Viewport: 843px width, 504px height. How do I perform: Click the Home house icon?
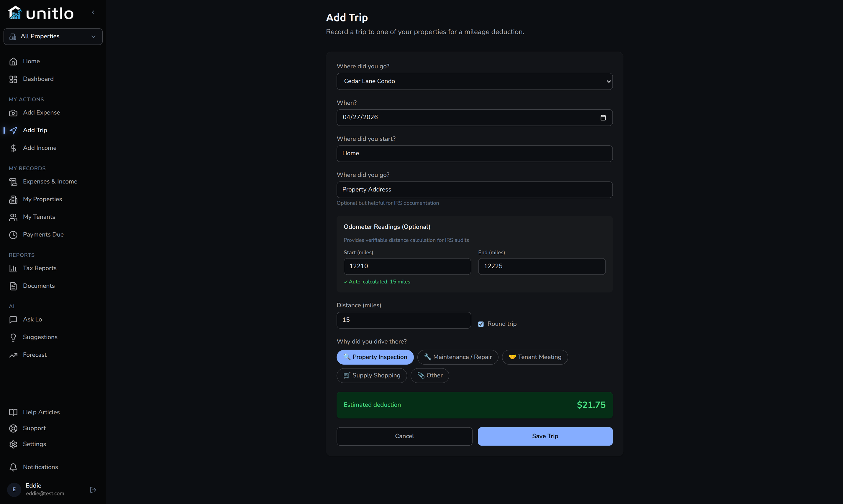pyautogui.click(x=13, y=62)
